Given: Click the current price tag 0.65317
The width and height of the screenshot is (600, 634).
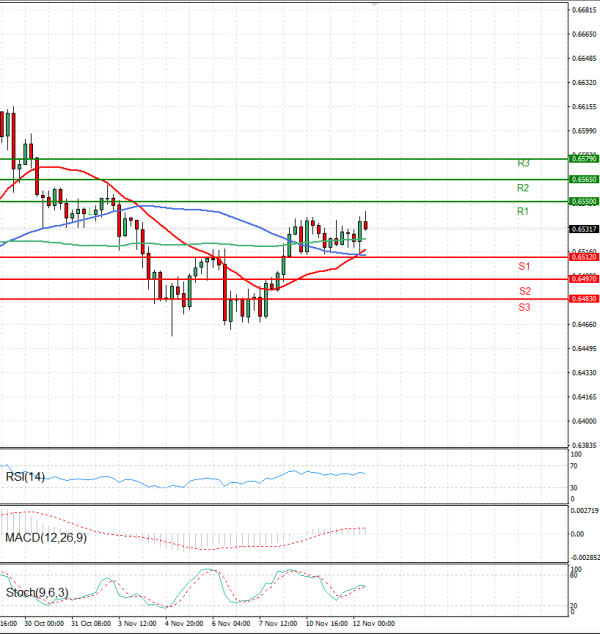Looking at the screenshot, I should click(x=583, y=229).
